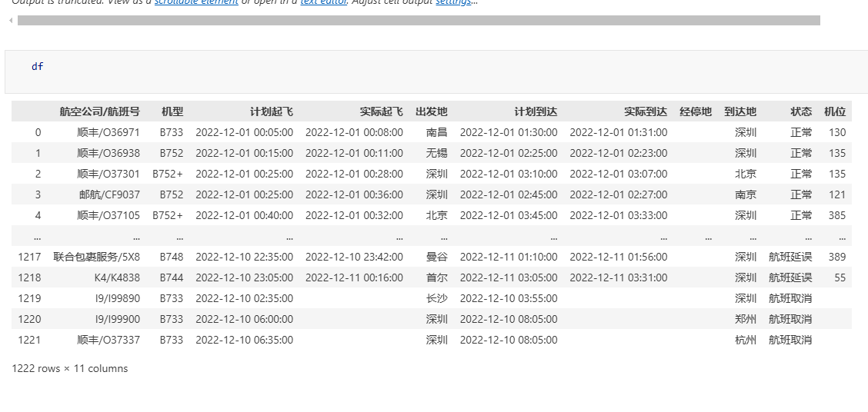
Task: Select flight cell 顺丰/O37337
Action: pos(108,340)
